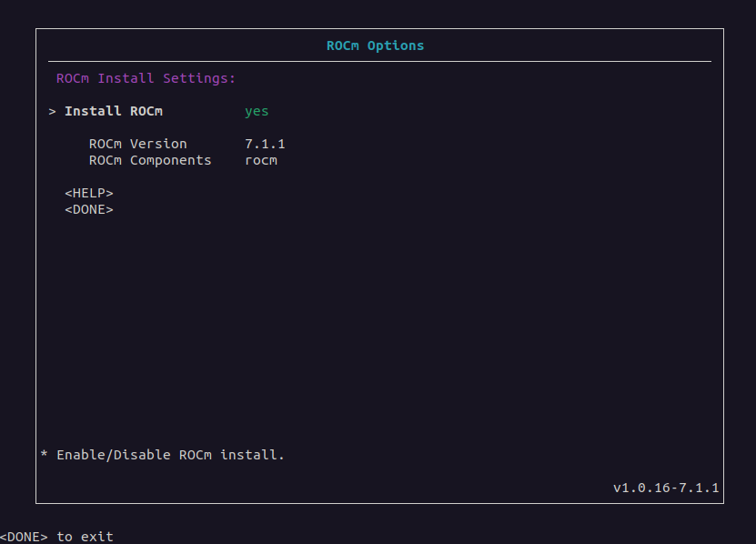The height and width of the screenshot is (544, 756).
Task: Click 'to exit' in the bottom status line
Action: pyautogui.click(x=85, y=537)
